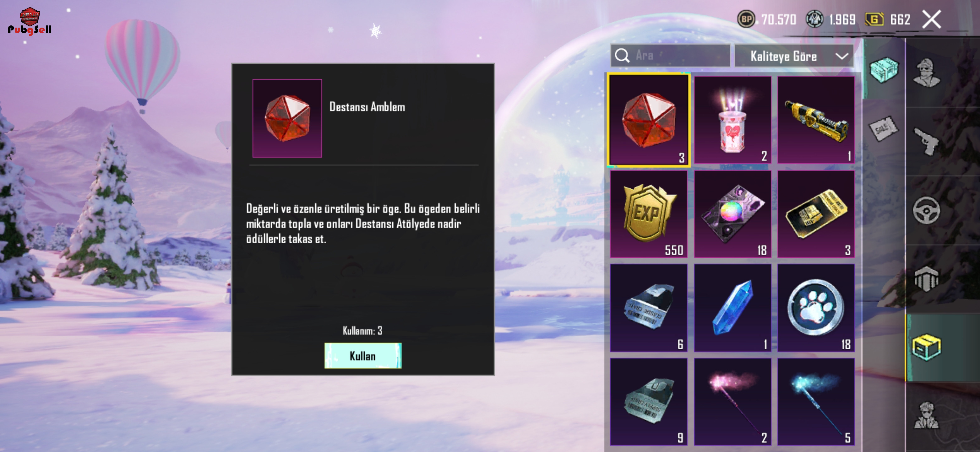Select the pink heart firework item

pyautogui.click(x=732, y=120)
